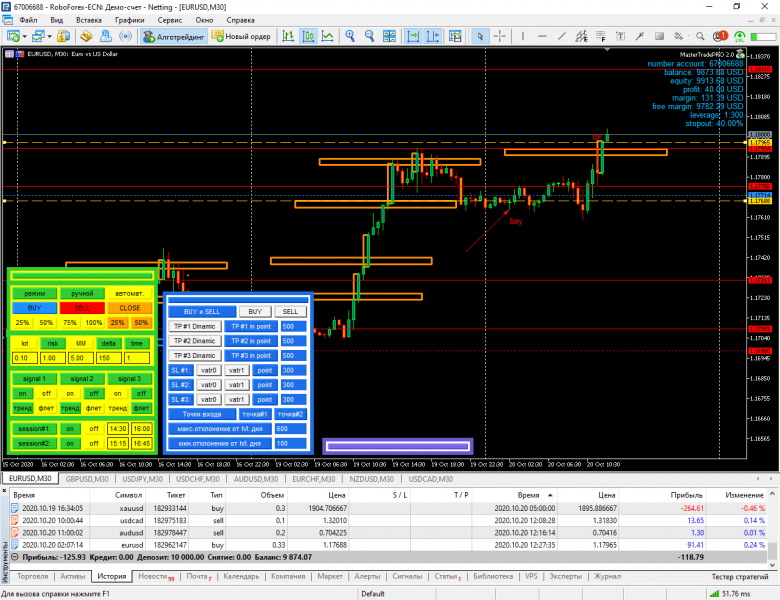The image size is (780, 600).
Task: Select the crosshair cursor tool
Action: click(x=501, y=37)
